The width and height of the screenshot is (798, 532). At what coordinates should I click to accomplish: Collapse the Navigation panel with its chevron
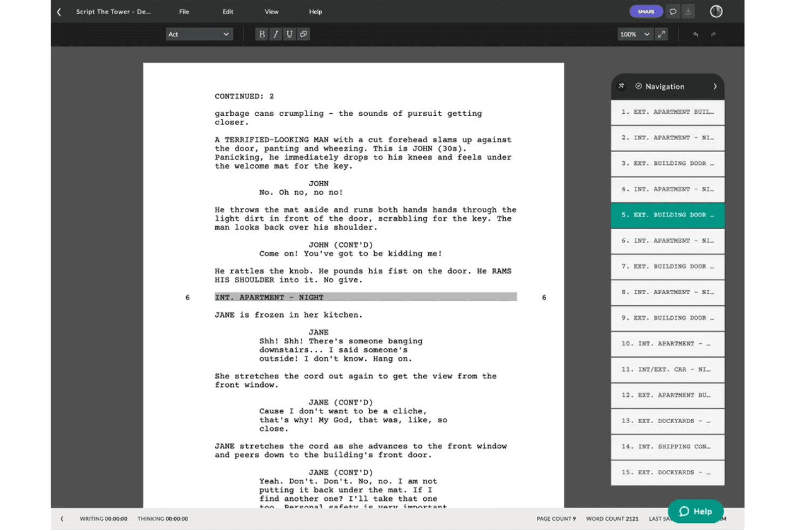point(715,86)
